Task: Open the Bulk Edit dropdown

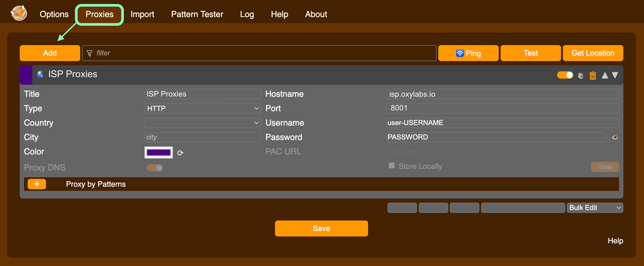Action: [595, 208]
